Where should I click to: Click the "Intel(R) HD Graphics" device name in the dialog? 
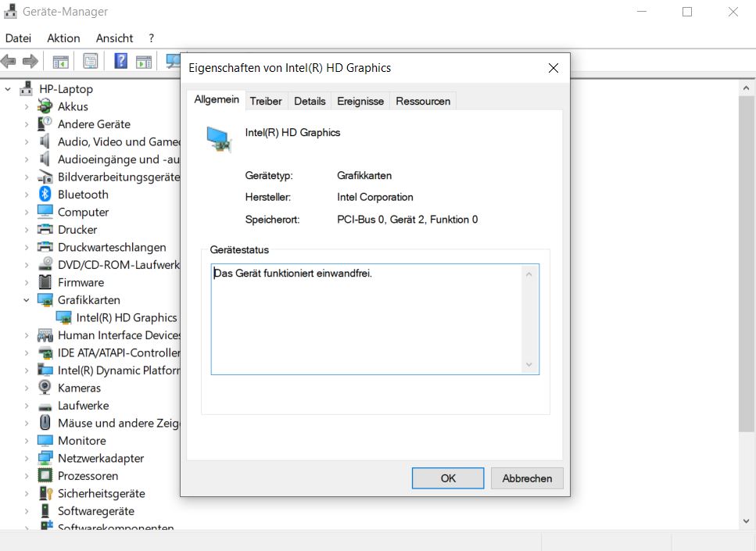(292, 133)
